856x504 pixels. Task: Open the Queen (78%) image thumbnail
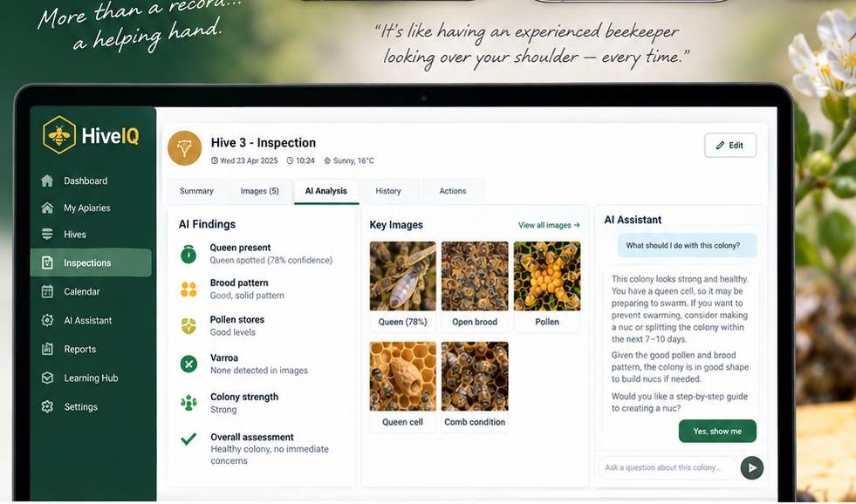[x=403, y=276]
